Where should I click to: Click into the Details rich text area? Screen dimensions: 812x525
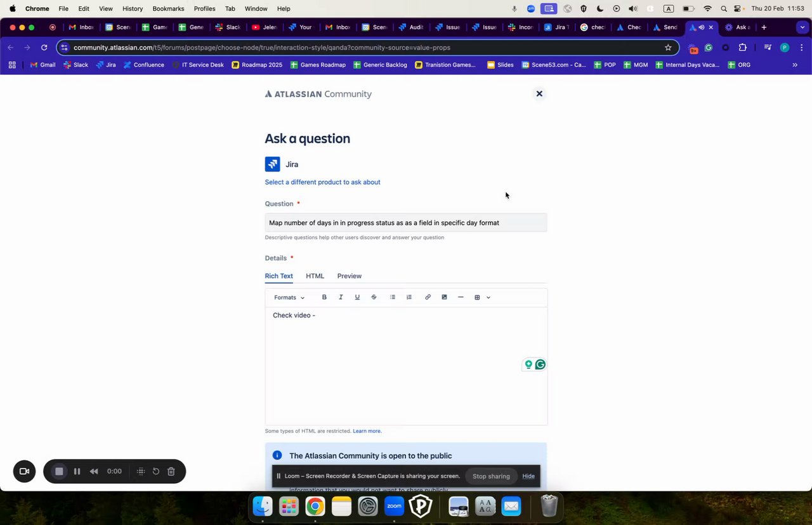tap(406, 366)
